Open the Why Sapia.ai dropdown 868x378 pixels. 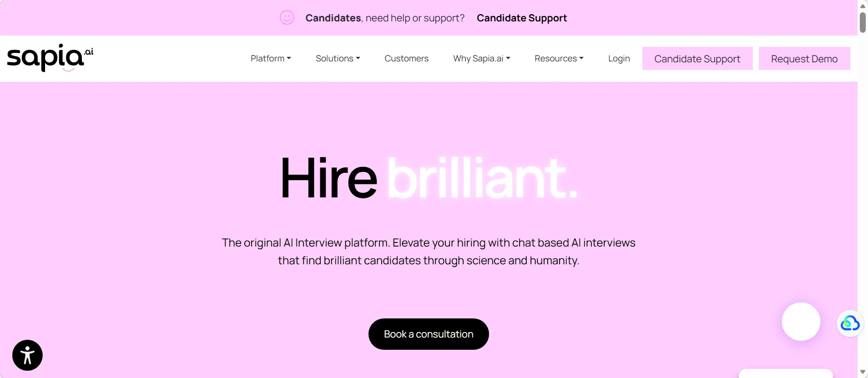(481, 58)
